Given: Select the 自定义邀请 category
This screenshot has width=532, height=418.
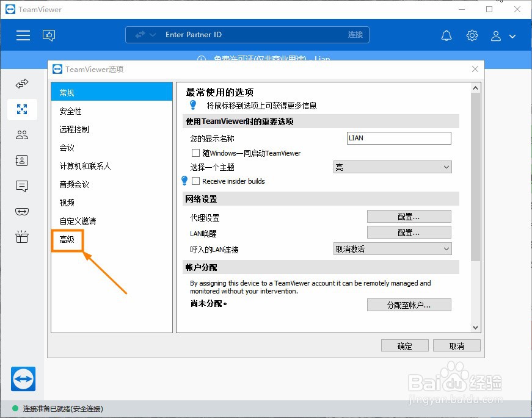Looking at the screenshot, I should coord(112,221).
